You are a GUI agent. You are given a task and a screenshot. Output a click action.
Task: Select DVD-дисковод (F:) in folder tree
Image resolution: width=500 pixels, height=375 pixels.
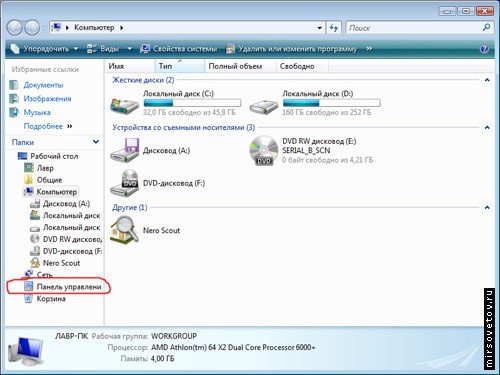pyautogui.click(x=66, y=251)
